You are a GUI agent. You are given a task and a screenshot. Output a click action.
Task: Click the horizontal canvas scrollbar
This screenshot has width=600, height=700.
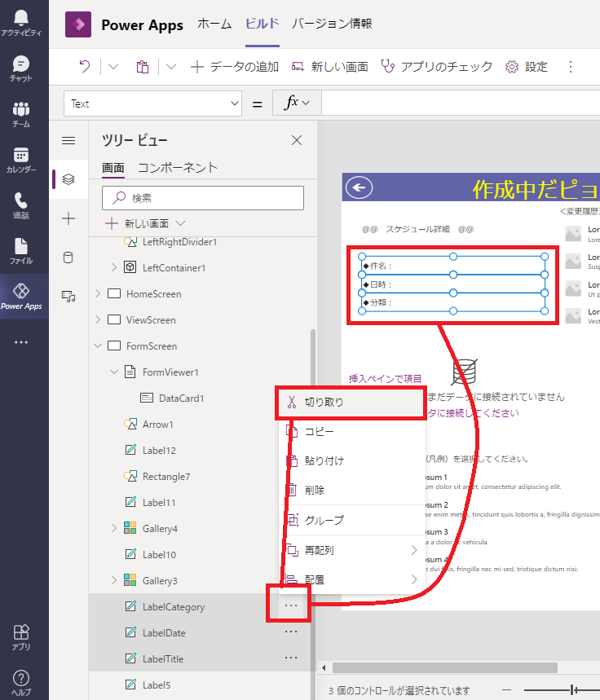(x=445, y=667)
